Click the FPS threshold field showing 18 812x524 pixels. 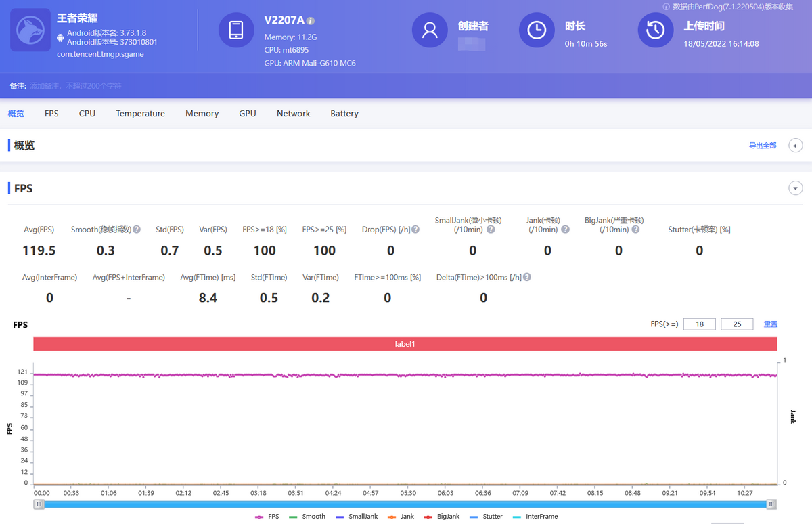(x=700, y=324)
